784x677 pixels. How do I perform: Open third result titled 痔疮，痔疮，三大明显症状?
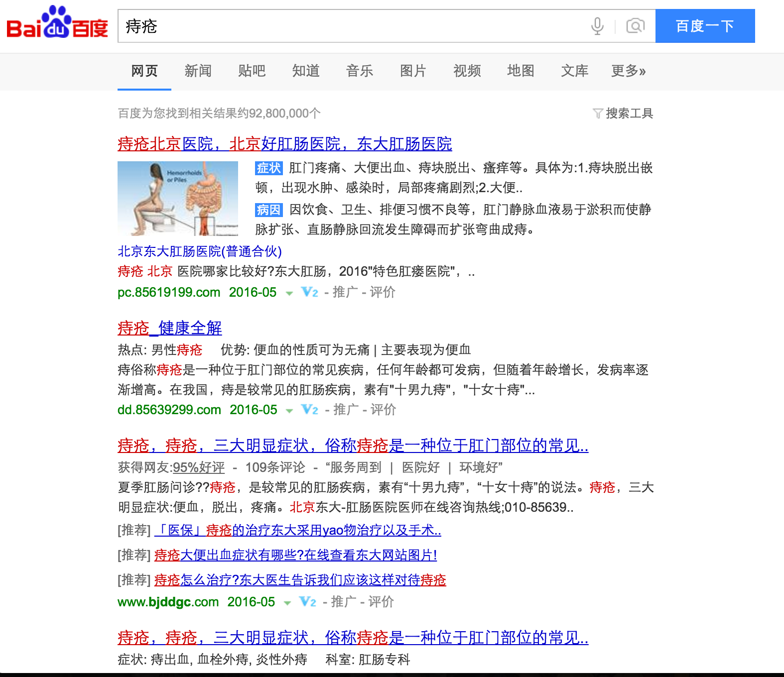(353, 446)
